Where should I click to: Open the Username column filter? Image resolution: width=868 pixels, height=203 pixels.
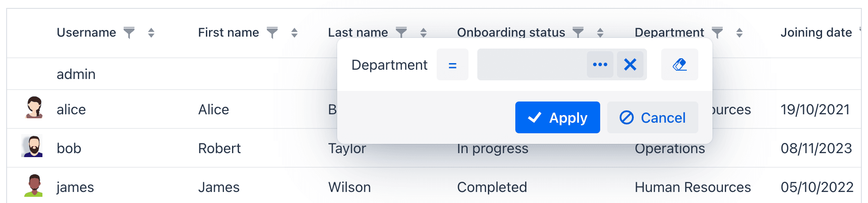click(x=129, y=33)
